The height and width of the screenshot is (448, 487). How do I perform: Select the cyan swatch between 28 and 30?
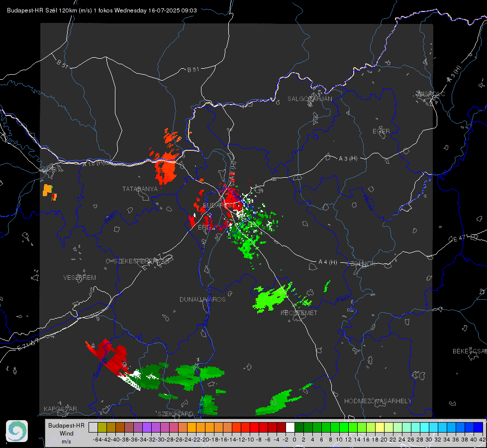pos(425,427)
